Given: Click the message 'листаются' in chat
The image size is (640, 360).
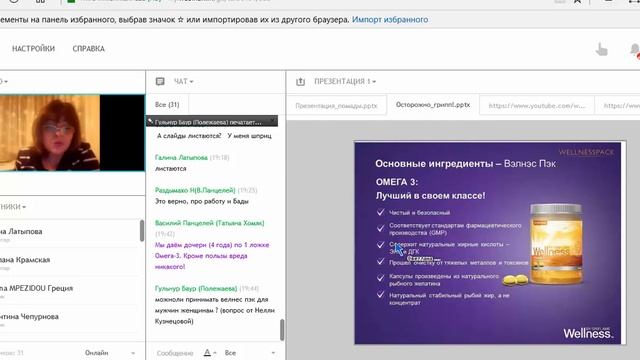Looking at the screenshot, I should pyautogui.click(x=171, y=168).
